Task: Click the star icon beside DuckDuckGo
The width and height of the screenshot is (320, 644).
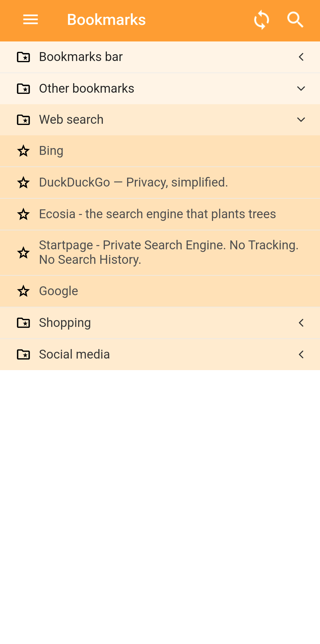Action: pos(23,183)
